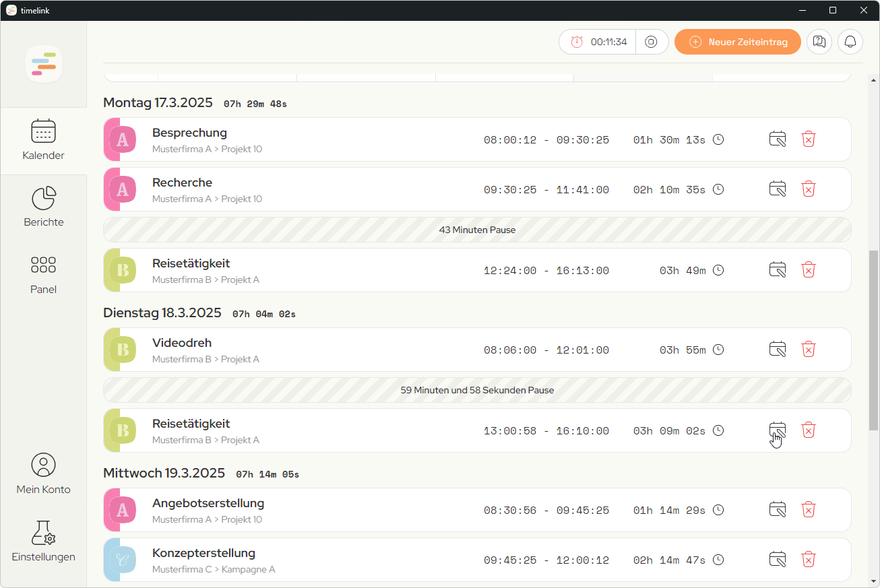Click the Neuer Zeiteintrag button
The image size is (880, 588).
point(737,42)
